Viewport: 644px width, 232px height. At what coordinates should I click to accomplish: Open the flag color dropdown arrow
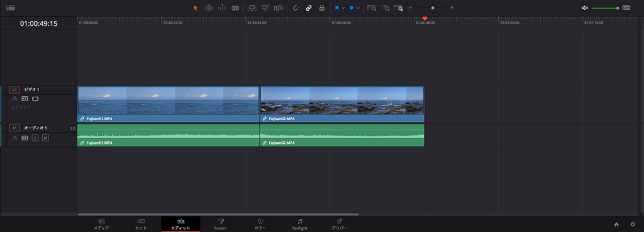343,8
